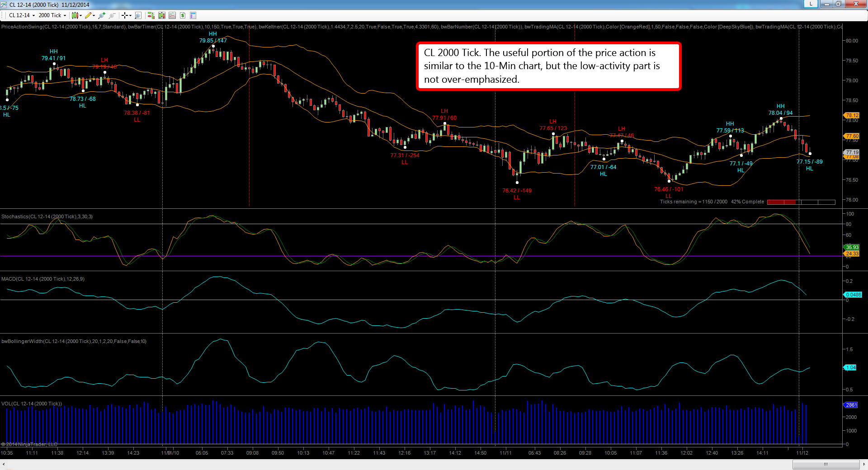The width and height of the screenshot is (868, 470).
Task: Click the 77.19 current price marker
Action: (x=852, y=152)
